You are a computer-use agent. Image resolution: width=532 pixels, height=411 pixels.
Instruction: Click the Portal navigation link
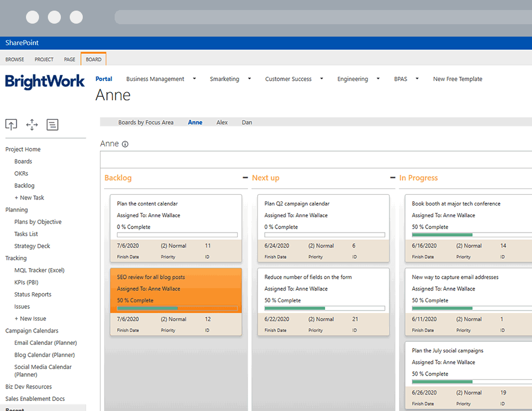104,79
